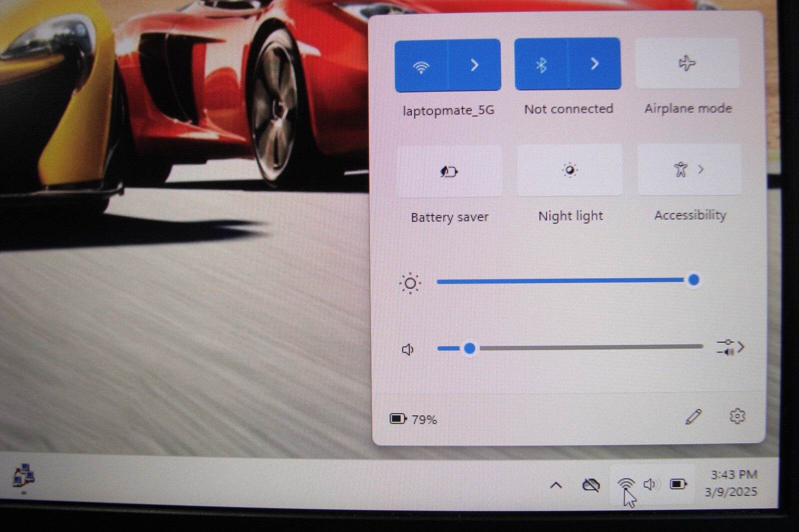799x532 pixels.
Task: Click the volume slider track at midpoint
Action: click(x=570, y=347)
